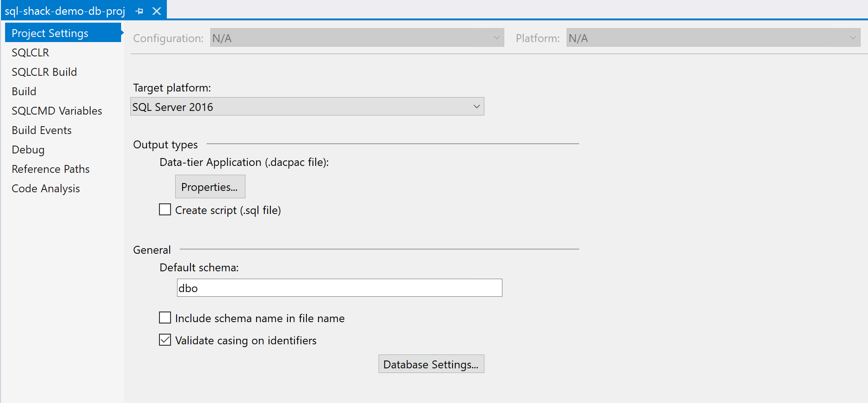The image size is (868, 403).
Task: Open SQLCMD Variables page
Action: click(57, 111)
